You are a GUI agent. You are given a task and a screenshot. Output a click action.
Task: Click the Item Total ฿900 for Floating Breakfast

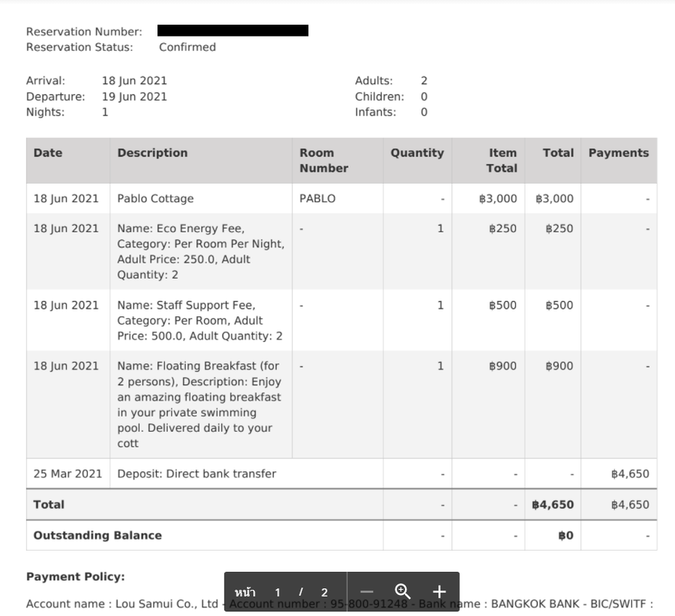click(x=502, y=366)
